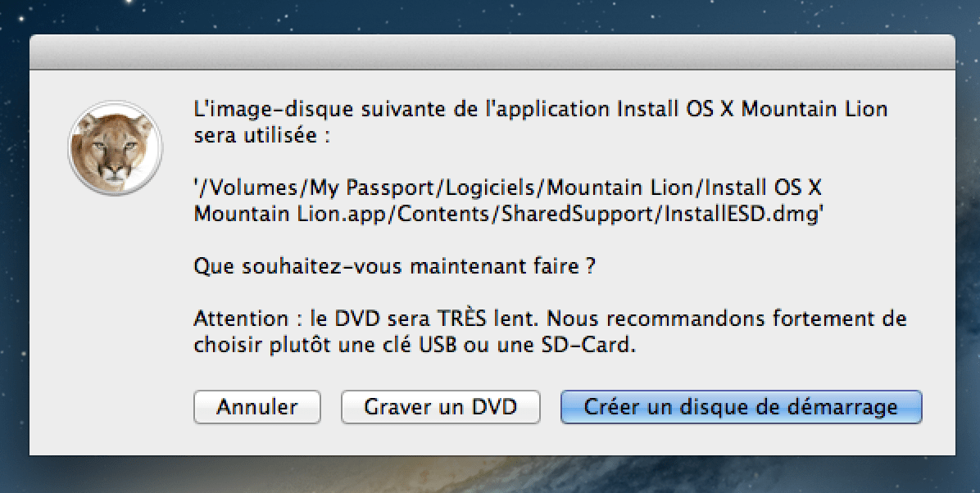Viewport: 980px width, 493px height.
Task: Click the dialog's gray title bar
Action: tap(492, 53)
